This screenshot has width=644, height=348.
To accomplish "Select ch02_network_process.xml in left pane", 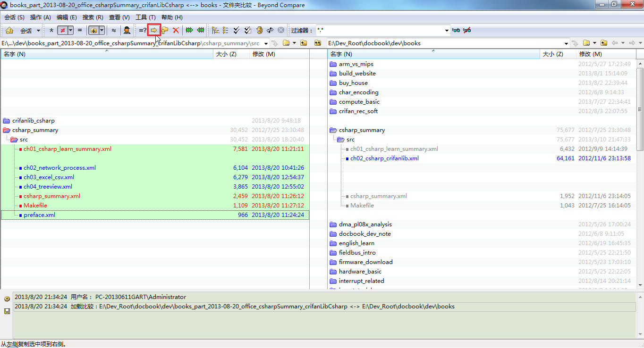I will pyautogui.click(x=59, y=168).
